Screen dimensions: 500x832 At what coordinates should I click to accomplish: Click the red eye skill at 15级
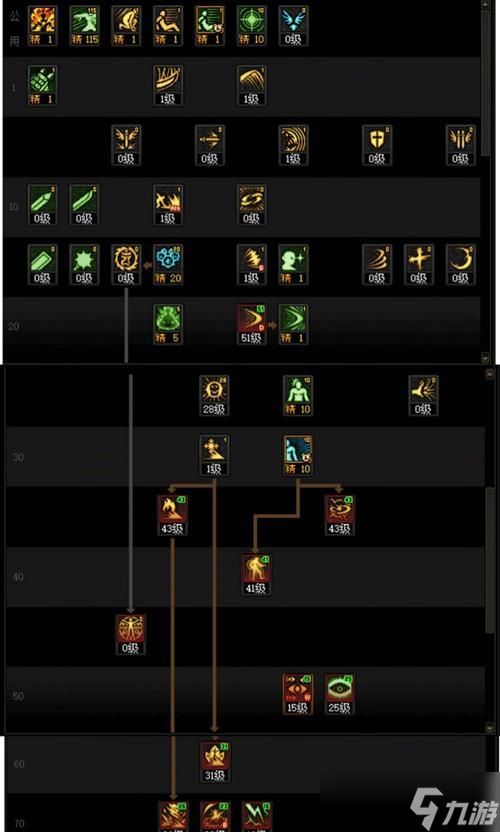(x=298, y=694)
